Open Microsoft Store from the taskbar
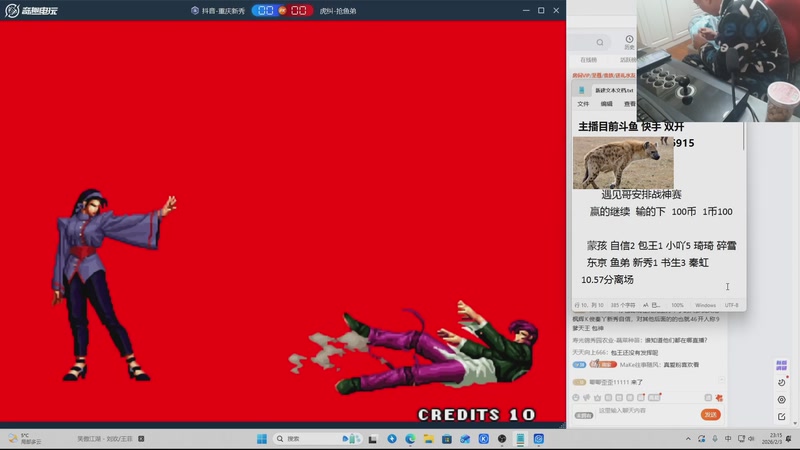Image resolution: width=800 pixels, height=450 pixels. 447,439
